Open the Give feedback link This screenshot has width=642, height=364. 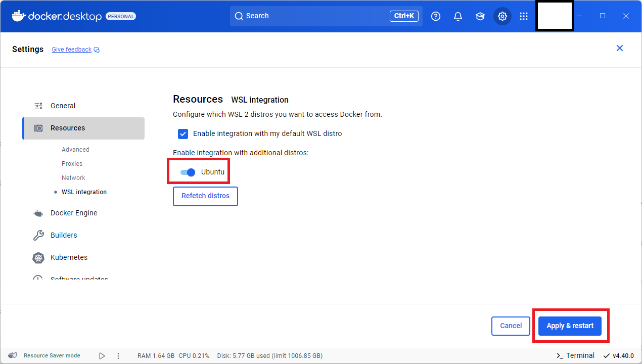click(71, 49)
